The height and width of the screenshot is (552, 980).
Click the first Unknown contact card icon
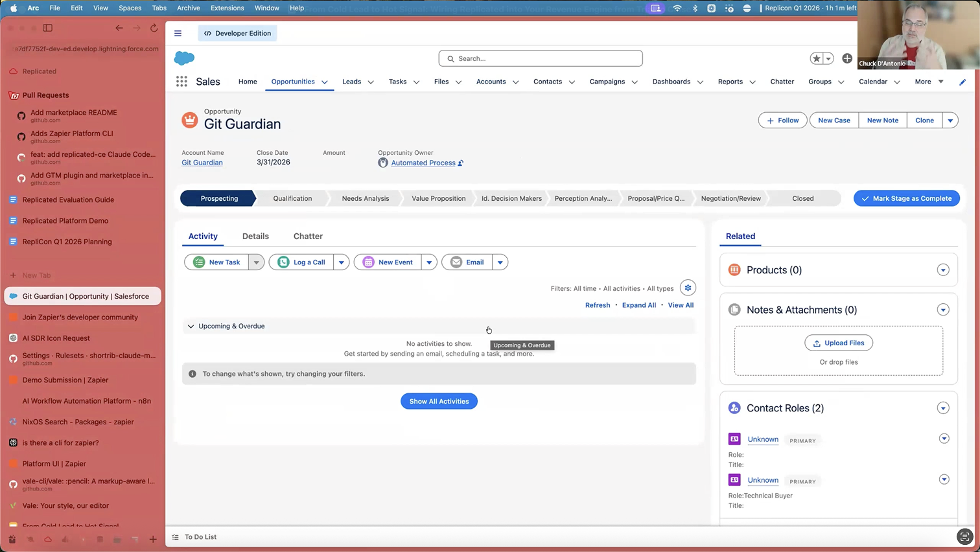[x=734, y=439]
